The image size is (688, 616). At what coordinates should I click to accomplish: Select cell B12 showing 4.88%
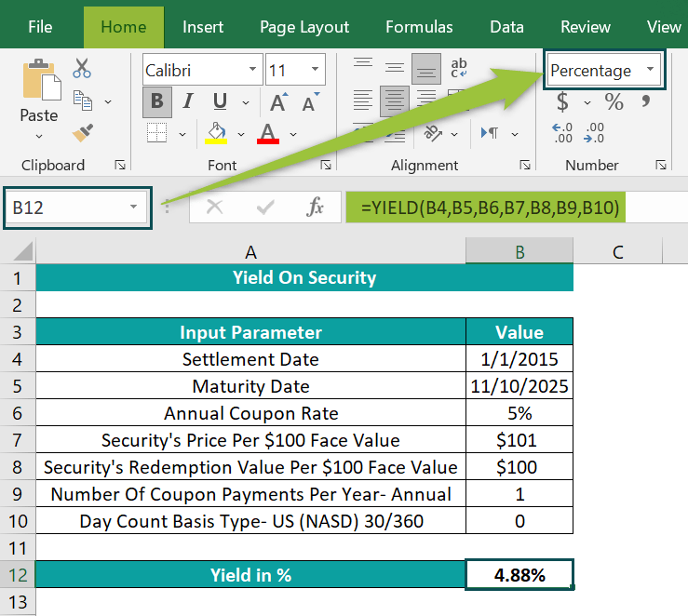(519, 574)
